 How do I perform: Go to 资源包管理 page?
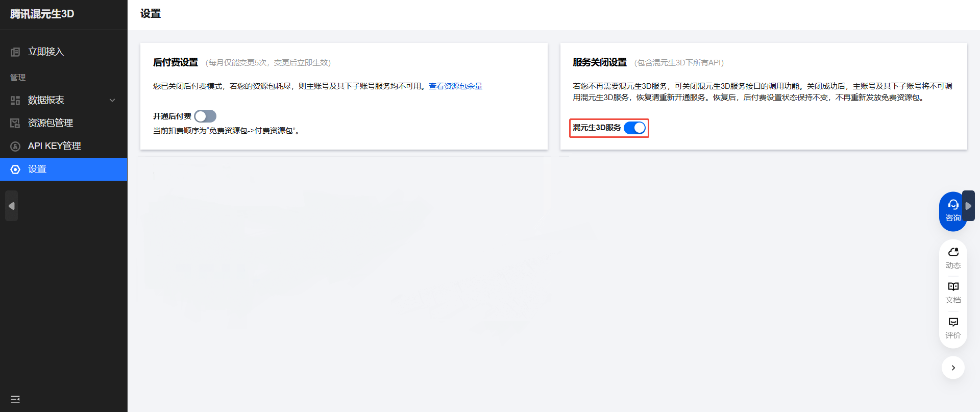pos(63,123)
